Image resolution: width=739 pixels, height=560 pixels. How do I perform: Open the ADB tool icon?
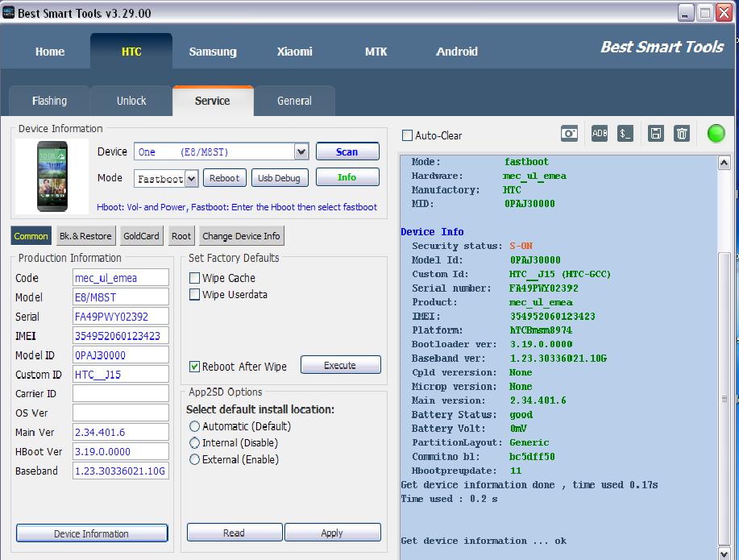[x=599, y=134]
